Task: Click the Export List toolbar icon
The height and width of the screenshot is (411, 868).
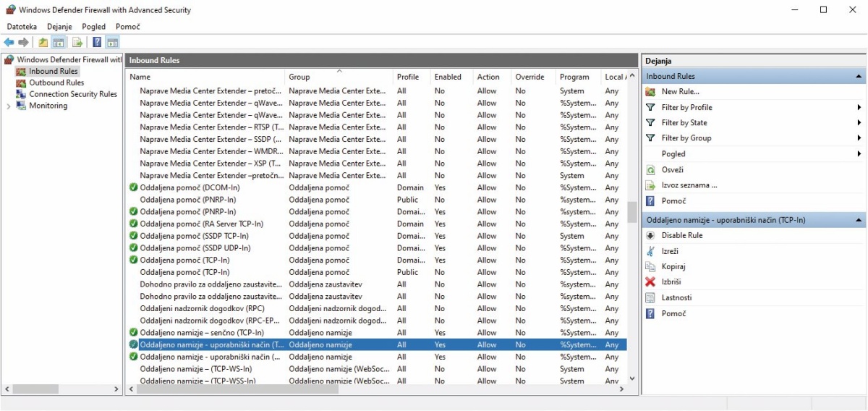Action: click(77, 42)
